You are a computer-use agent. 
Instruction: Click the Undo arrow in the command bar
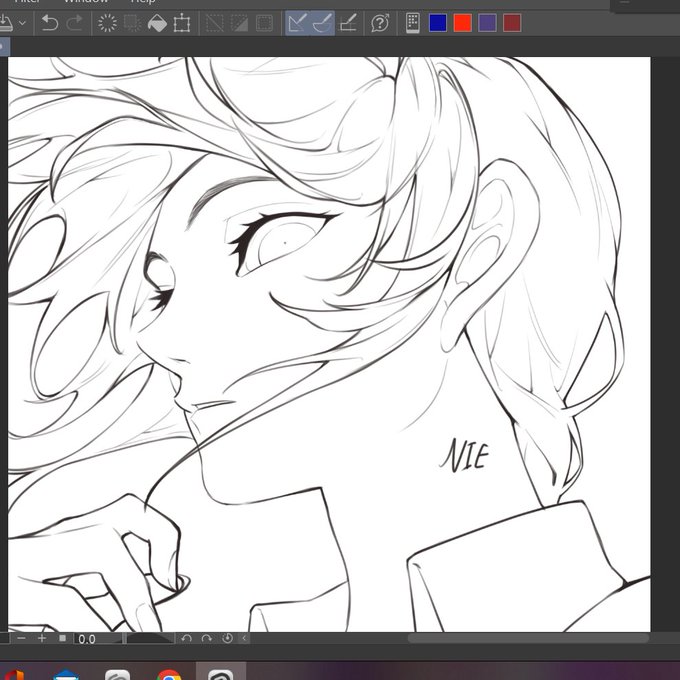(x=49, y=23)
